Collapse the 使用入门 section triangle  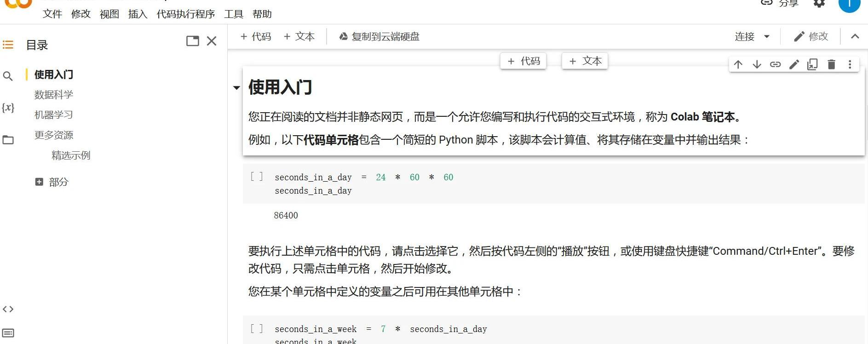click(236, 87)
